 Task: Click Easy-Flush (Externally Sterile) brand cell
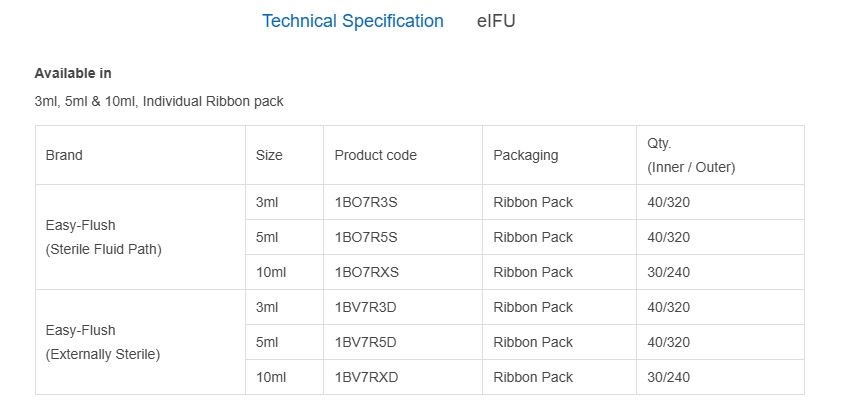pos(140,342)
